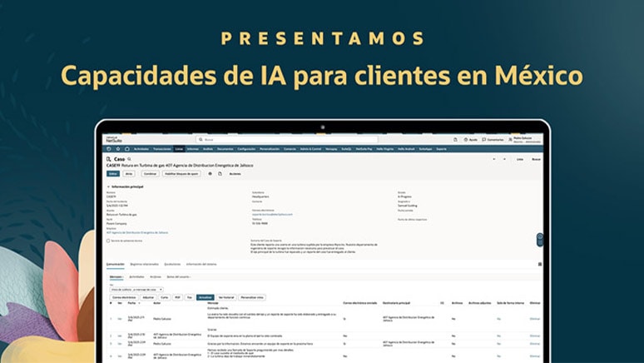Click Eliminar link in first message row
644x363 pixels.
click(x=535, y=319)
